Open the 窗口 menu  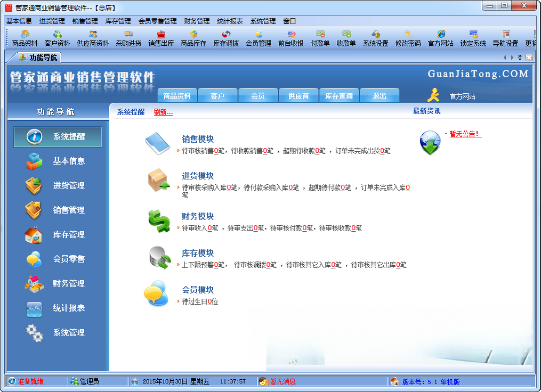point(289,21)
